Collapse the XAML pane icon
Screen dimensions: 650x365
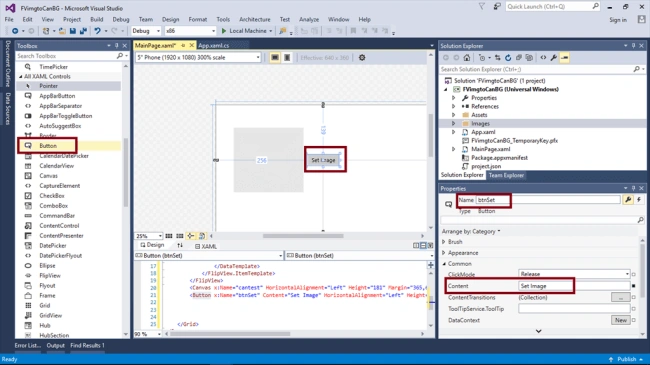(x=430, y=246)
